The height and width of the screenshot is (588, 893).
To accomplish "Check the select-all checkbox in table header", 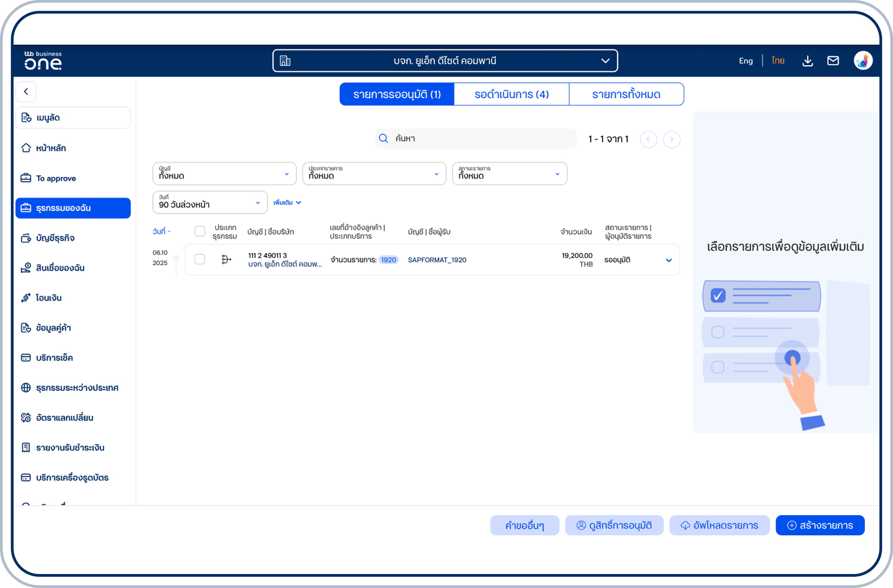I will [x=200, y=231].
